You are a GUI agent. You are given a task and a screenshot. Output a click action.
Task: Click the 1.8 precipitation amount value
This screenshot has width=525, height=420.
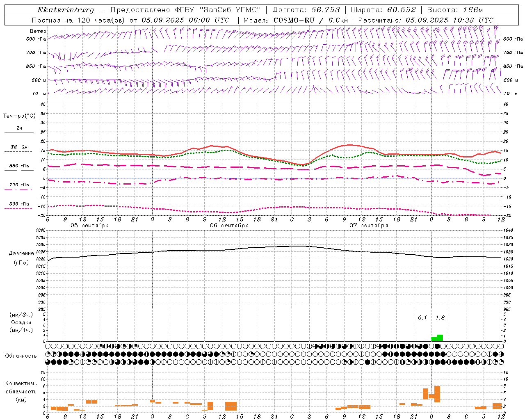pyautogui.click(x=440, y=318)
